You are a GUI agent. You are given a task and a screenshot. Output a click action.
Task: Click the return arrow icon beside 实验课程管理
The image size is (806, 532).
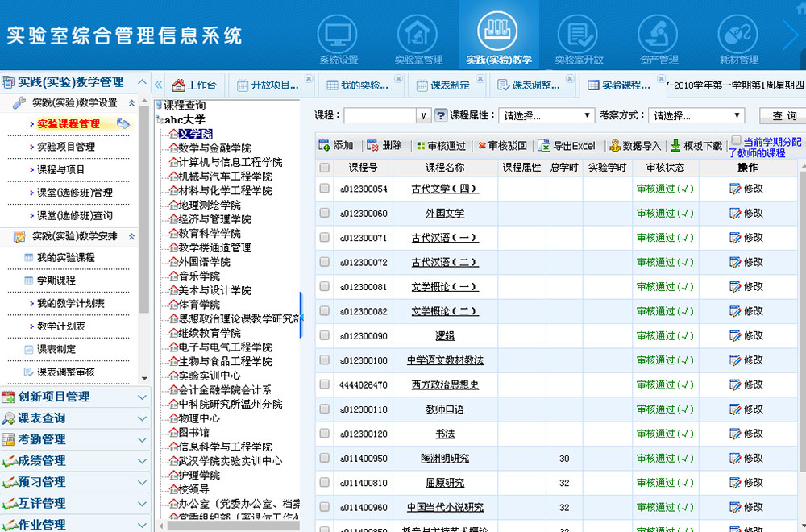point(123,123)
